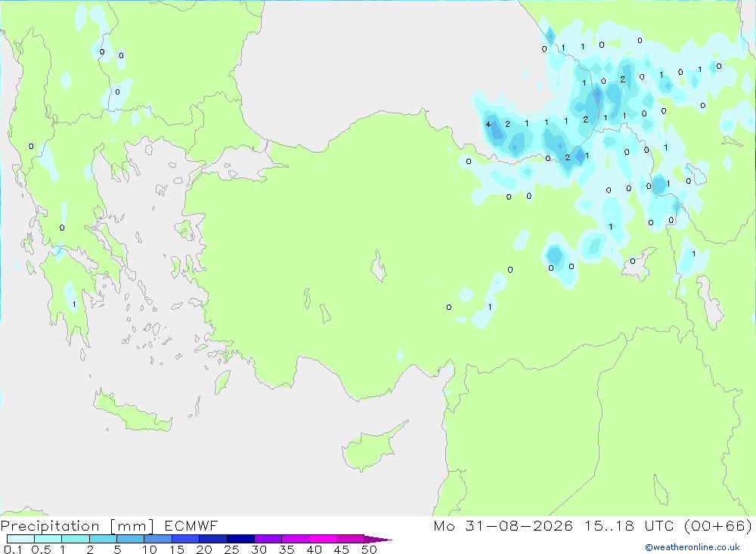This screenshot has height=554, width=756.
Task: Click the island of Crete on the map
Action: (132, 411)
